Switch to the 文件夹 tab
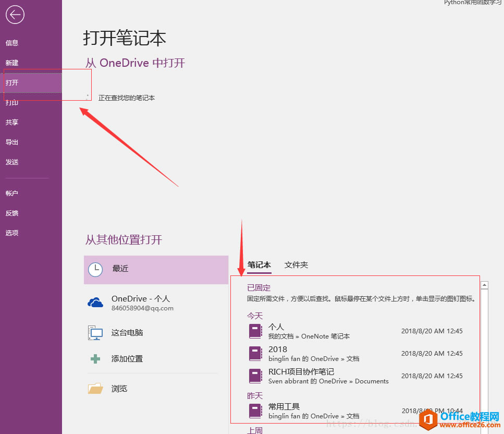The width and height of the screenshot is (504, 434). tap(296, 264)
